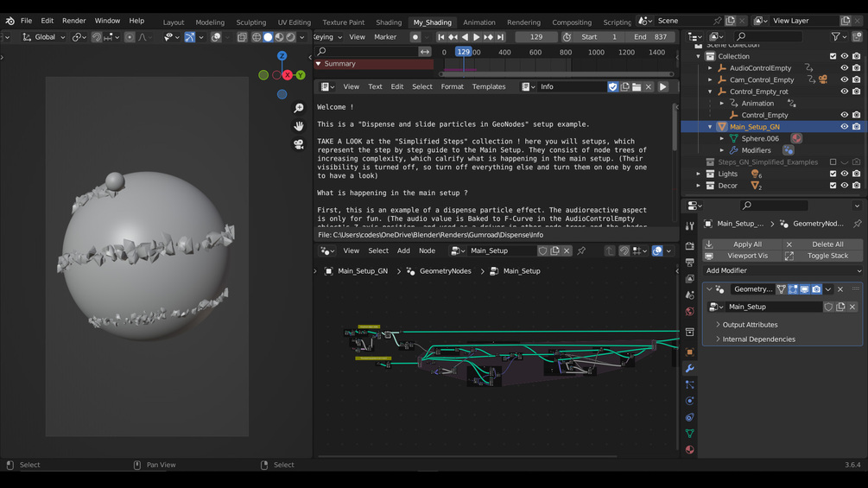868x488 pixels.
Task: Click the viewport zoom magnifier icon
Action: coord(299,108)
